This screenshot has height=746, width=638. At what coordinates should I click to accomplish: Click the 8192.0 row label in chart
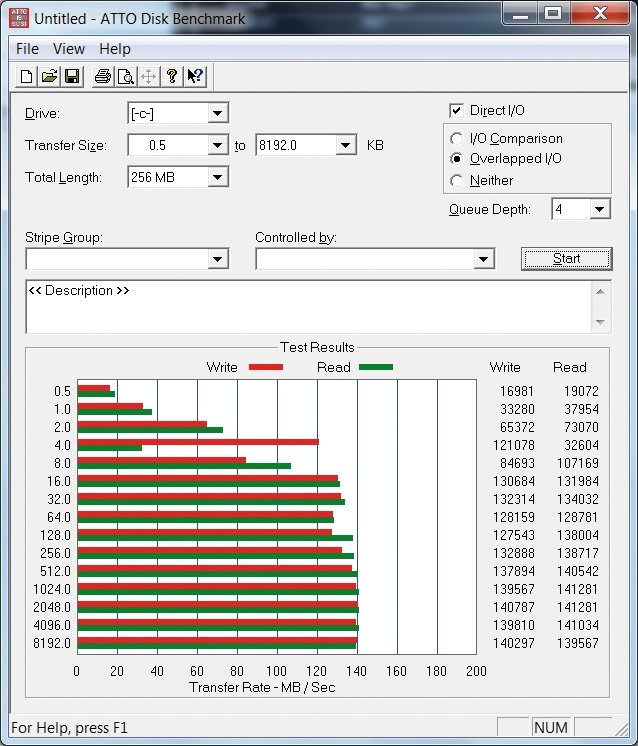click(x=52, y=643)
